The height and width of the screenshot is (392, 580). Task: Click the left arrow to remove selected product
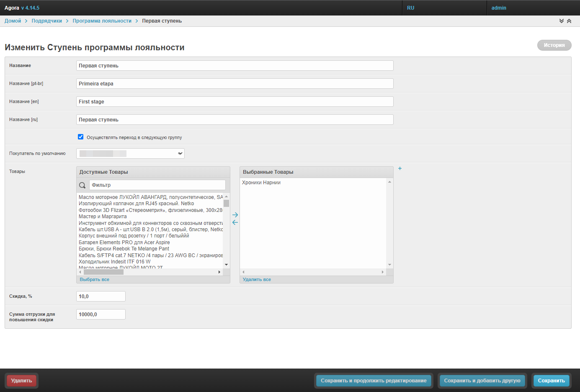pyautogui.click(x=235, y=222)
